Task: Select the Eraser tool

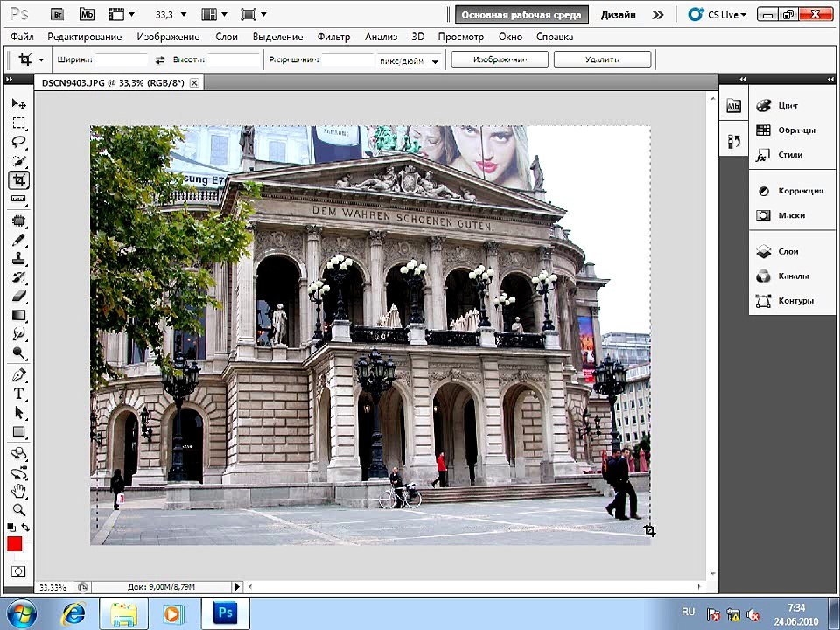Action: [18, 296]
